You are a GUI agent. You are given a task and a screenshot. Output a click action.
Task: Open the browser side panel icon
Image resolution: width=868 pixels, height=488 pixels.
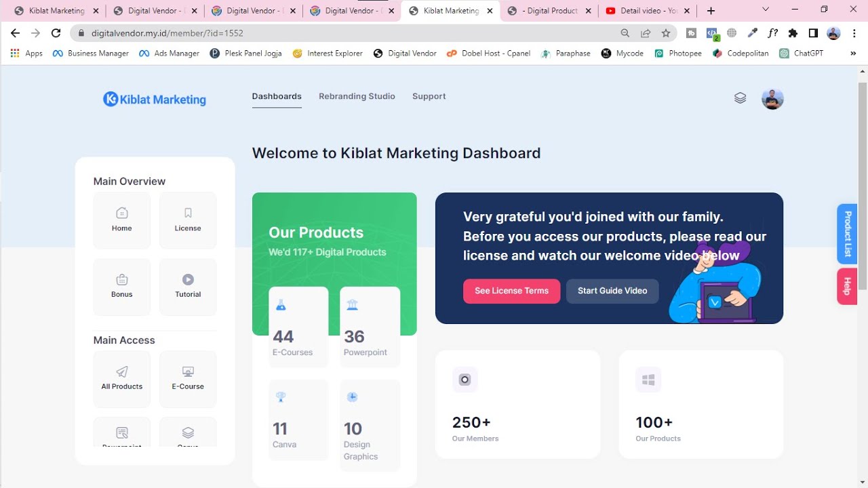pos(813,33)
